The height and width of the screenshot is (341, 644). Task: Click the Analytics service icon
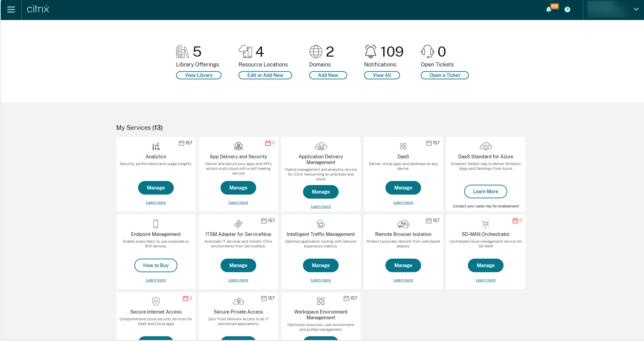(x=156, y=146)
